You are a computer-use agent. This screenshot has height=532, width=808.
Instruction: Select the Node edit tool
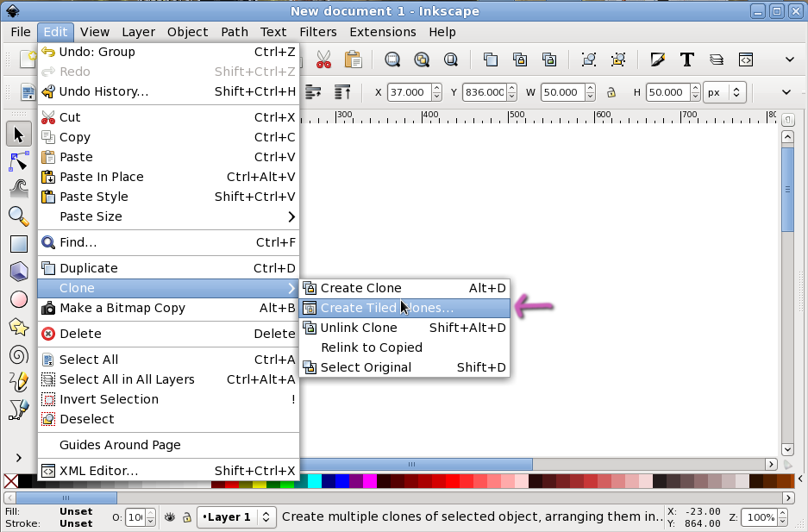click(x=19, y=162)
